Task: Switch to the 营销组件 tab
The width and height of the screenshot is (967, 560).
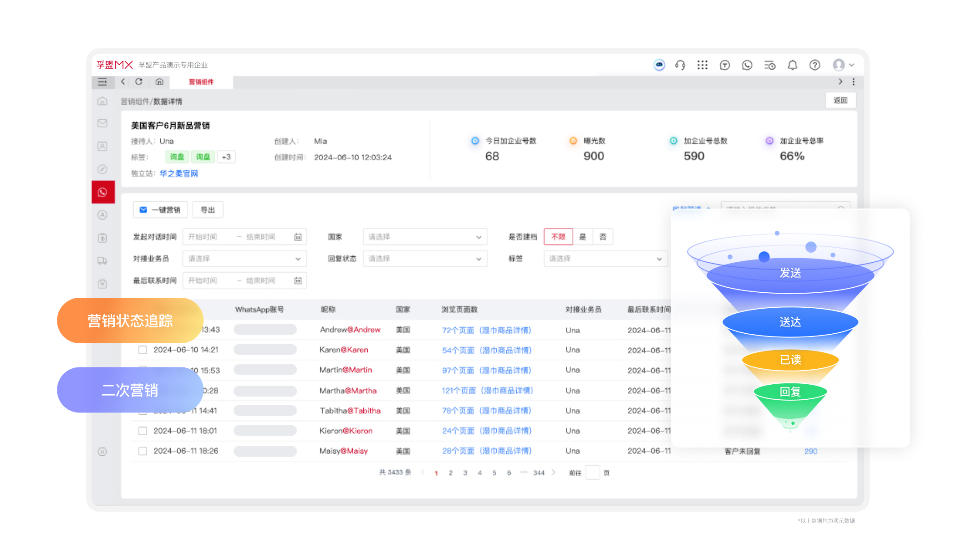Action: pyautogui.click(x=201, y=82)
